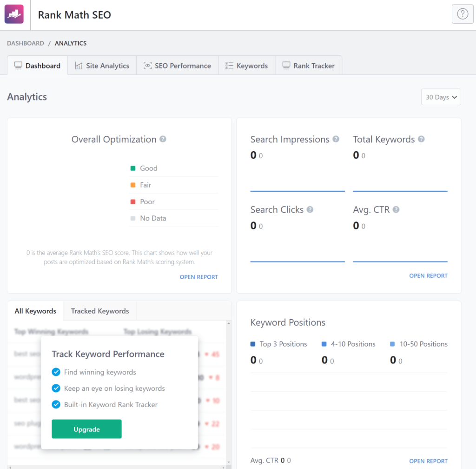Switch to the Rank Tracker tab
476x469 pixels.
pyautogui.click(x=308, y=66)
